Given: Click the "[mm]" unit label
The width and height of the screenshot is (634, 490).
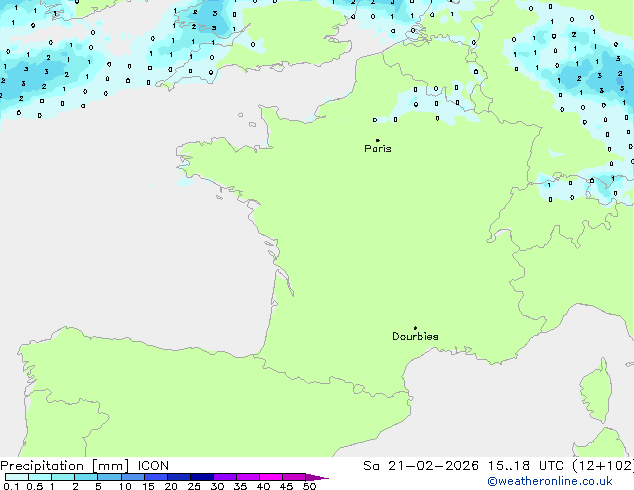Looking at the screenshot, I should 110,466.
